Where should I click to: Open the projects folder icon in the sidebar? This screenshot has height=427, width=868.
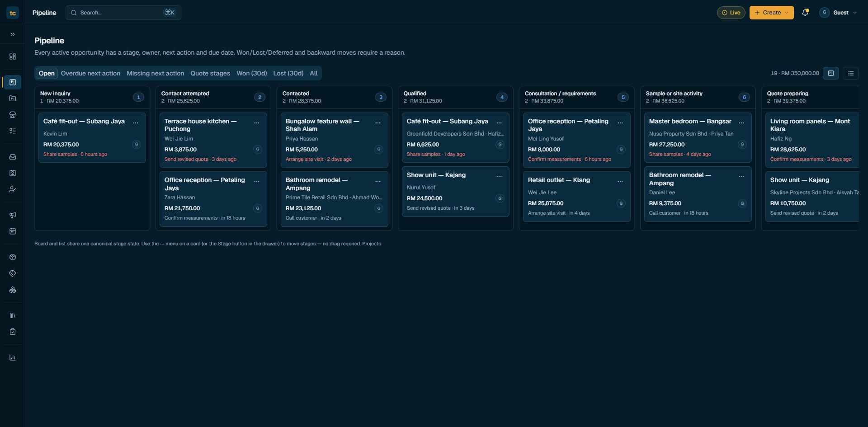point(13,99)
